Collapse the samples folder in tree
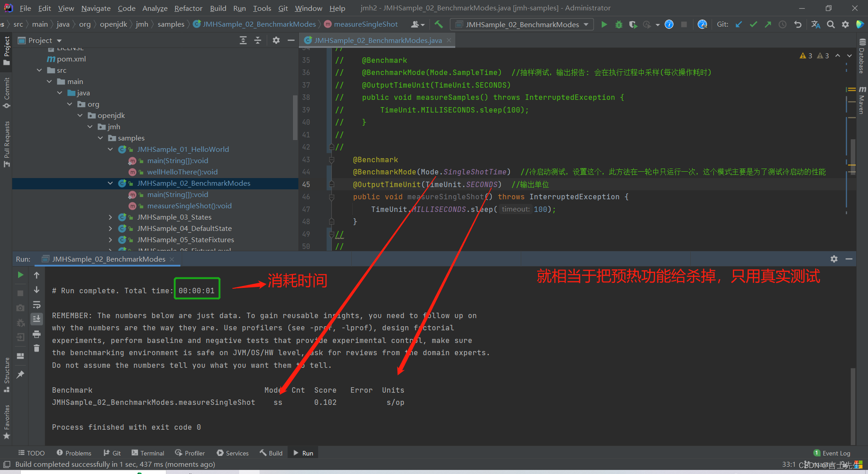The height and width of the screenshot is (474, 868). pyautogui.click(x=100, y=138)
